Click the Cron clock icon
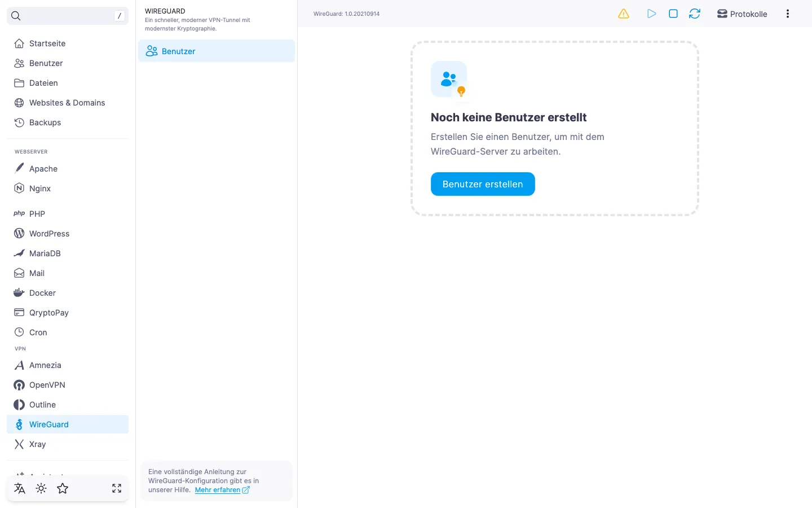The width and height of the screenshot is (812, 508). 19,332
